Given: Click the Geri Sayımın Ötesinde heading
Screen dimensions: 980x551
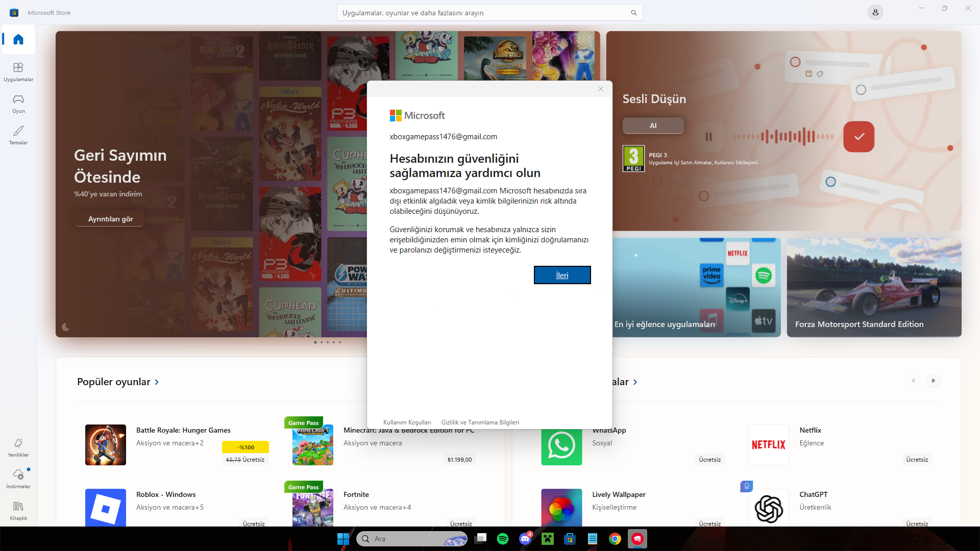Looking at the screenshot, I should (x=120, y=166).
